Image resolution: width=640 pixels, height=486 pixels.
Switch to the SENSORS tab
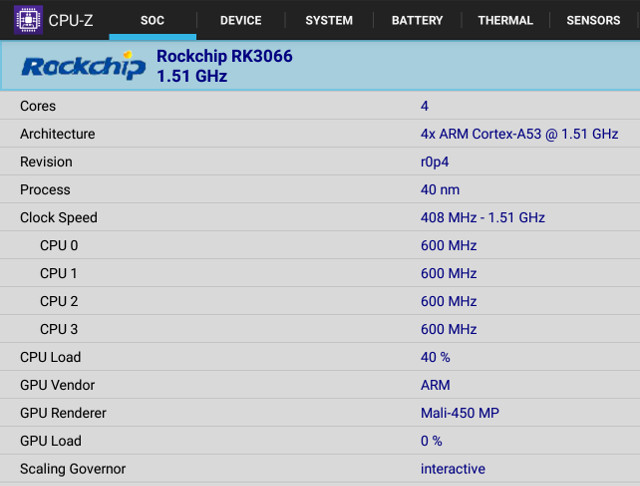593,20
